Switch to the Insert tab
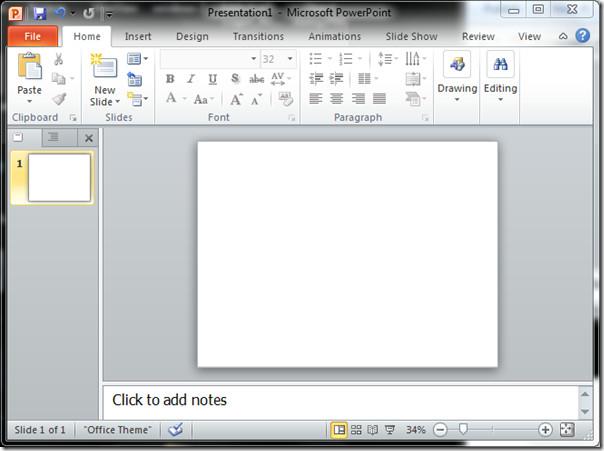The height and width of the screenshot is (451, 604). pyautogui.click(x=138, y=37)
